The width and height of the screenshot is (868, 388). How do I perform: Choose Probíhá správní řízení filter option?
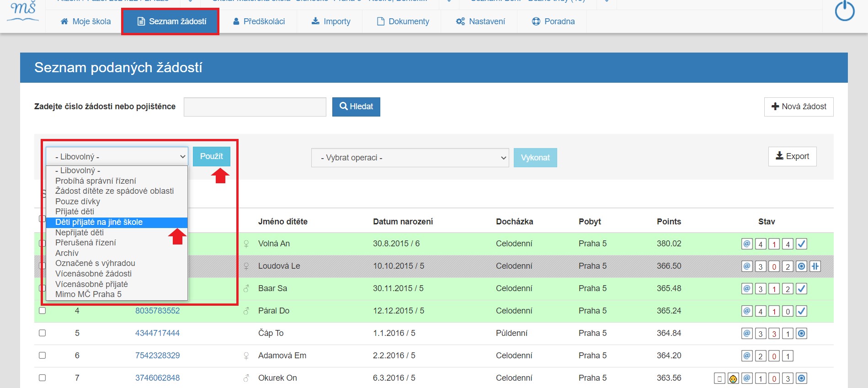117,181
